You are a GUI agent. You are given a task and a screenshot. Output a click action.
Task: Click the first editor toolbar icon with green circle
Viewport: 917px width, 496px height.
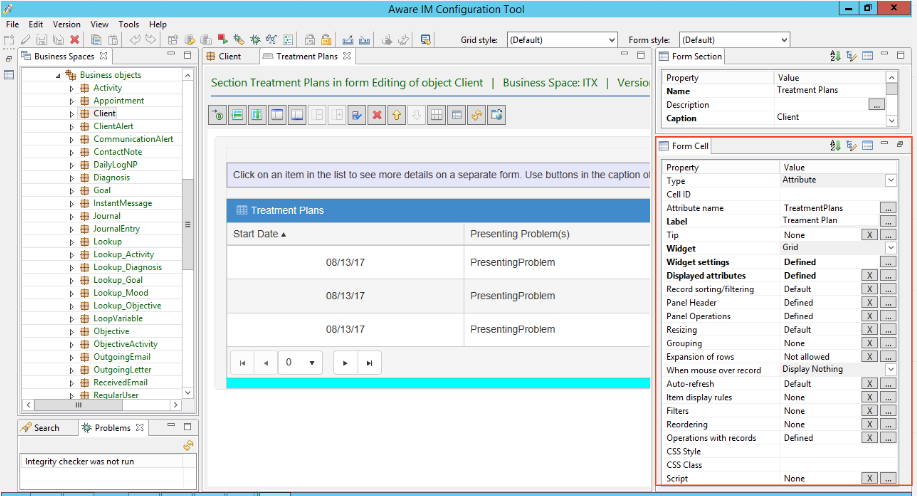pos(218,115)
